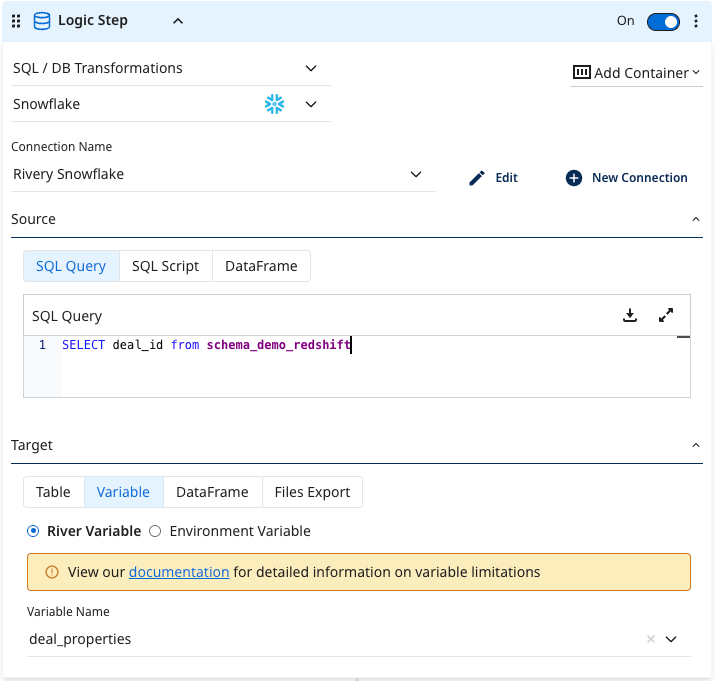Clear the deal_properties variable name
Screen dimensions: 716x681
click(x=650, y=639)
